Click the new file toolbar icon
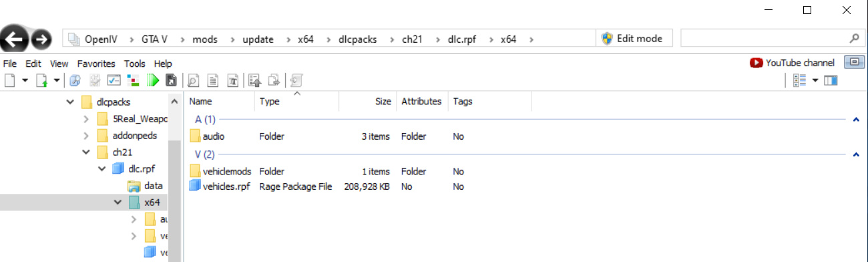Image resolution: width=868 pixels, height=262 pixels. [x=9, y=81]
